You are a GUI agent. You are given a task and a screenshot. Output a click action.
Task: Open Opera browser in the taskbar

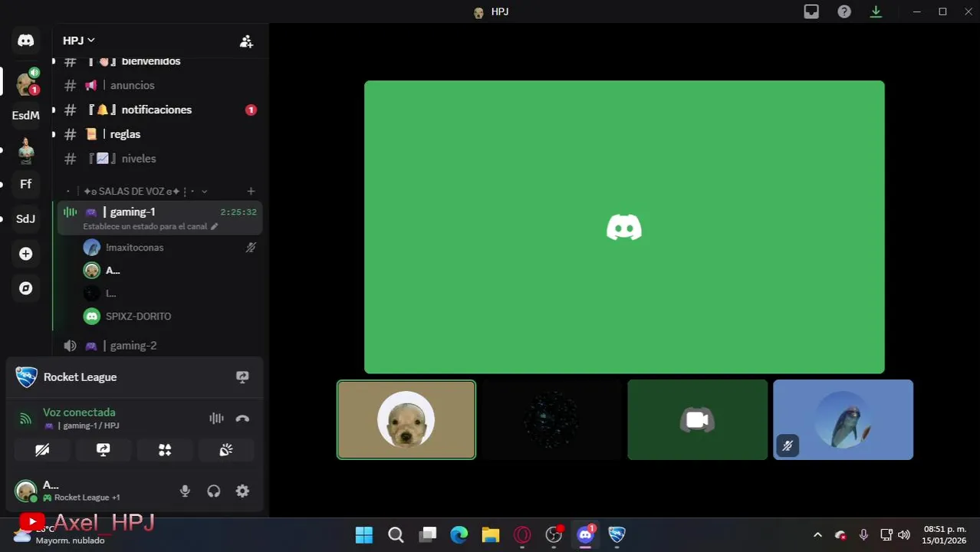pos(522,534)
